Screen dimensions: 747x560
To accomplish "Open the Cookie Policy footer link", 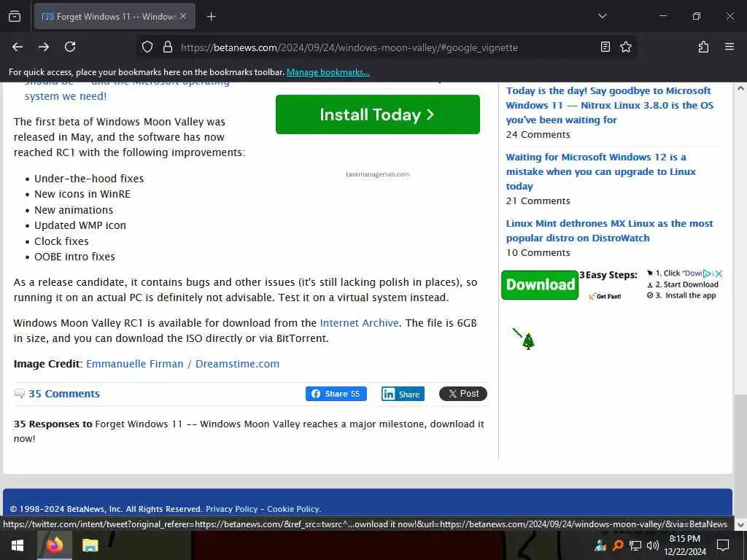I will pyautogui.click(x=293, y=509).
